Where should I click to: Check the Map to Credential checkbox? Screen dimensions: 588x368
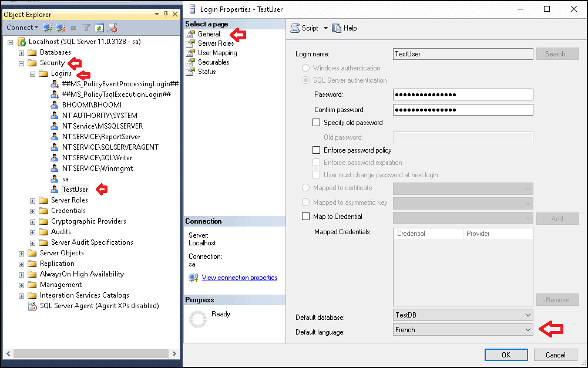tap(305, 217)
